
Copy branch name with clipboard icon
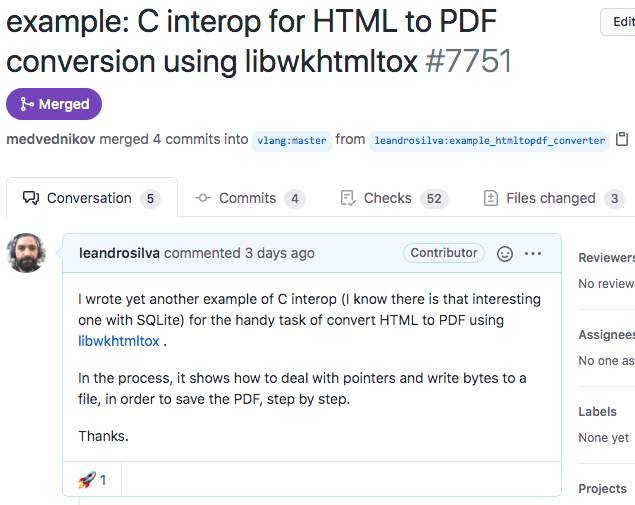pyautogui.click(x=622, y=140)
